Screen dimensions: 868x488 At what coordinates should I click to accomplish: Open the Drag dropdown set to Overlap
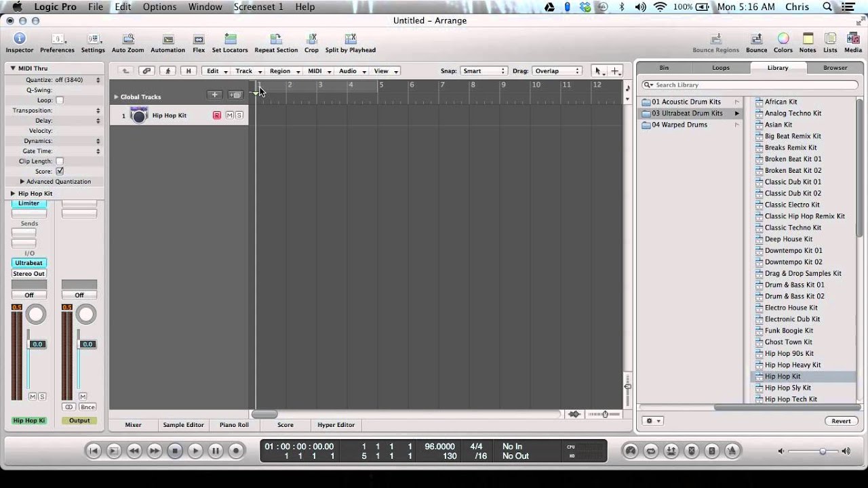pyautogui.click(x=557, y=70)
